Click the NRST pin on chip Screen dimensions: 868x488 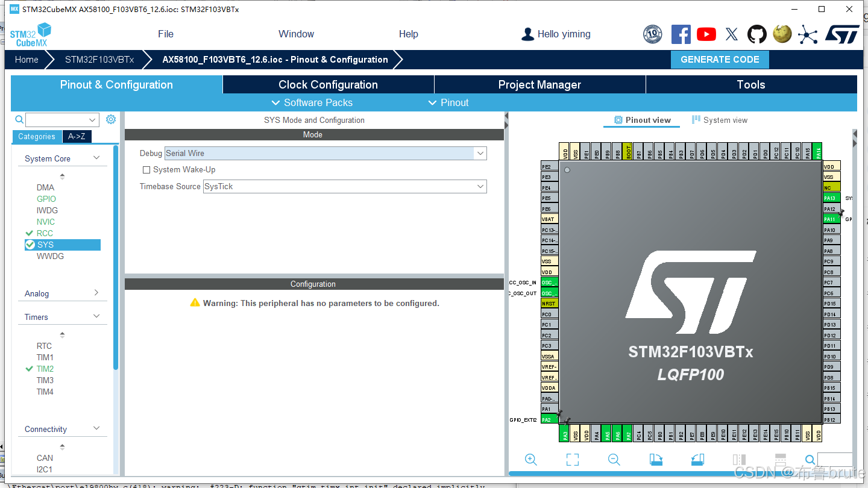click(x=550, y=304)
